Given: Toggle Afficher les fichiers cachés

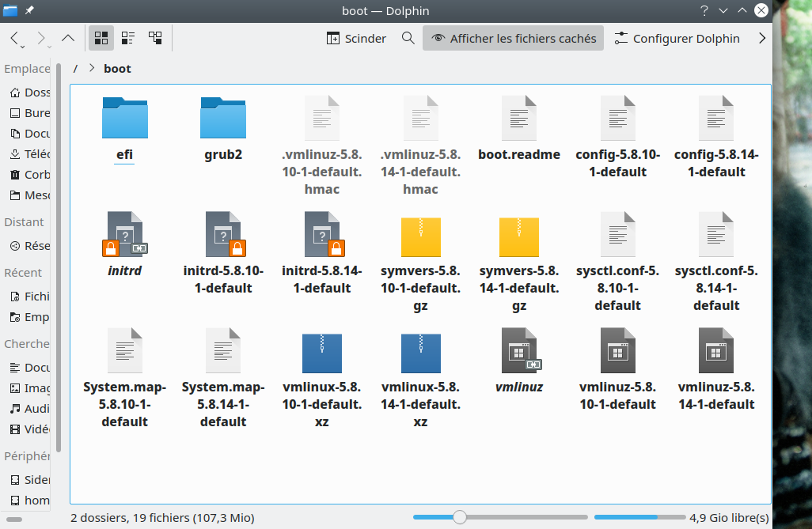Looking at the screenshot, I should point(513,38).
